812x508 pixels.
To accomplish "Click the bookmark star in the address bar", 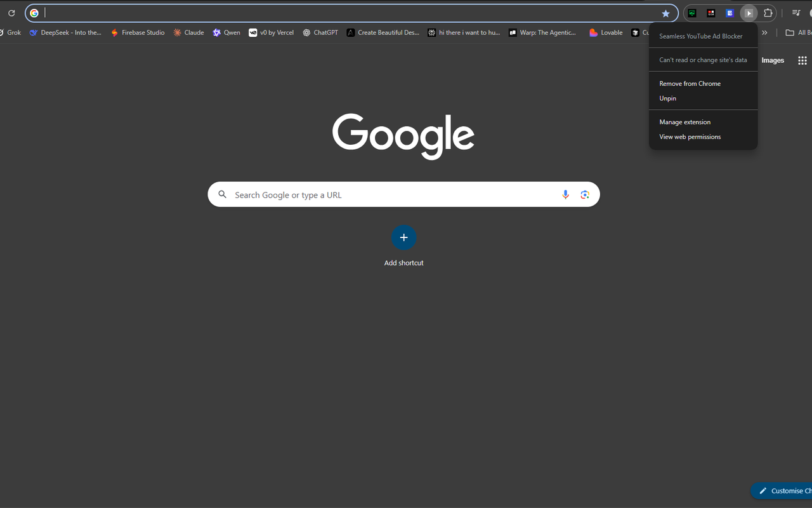I will click(x=665, y=13).
